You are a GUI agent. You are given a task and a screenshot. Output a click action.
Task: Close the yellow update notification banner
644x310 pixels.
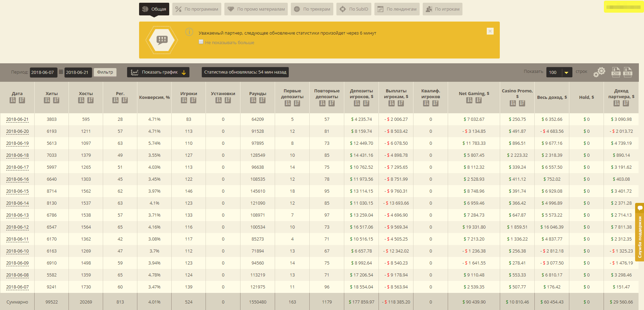click(490, 31)
